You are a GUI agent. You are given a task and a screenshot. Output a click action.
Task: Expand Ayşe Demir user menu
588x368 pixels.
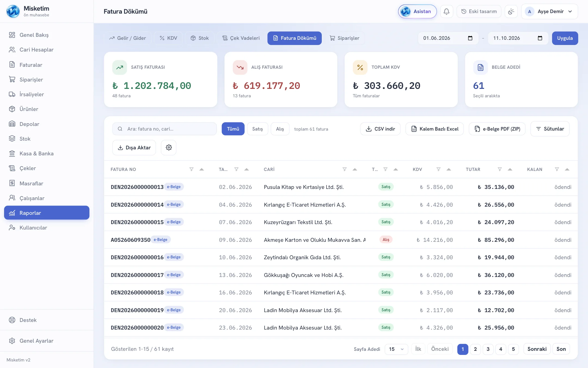(x=549, y=11)
